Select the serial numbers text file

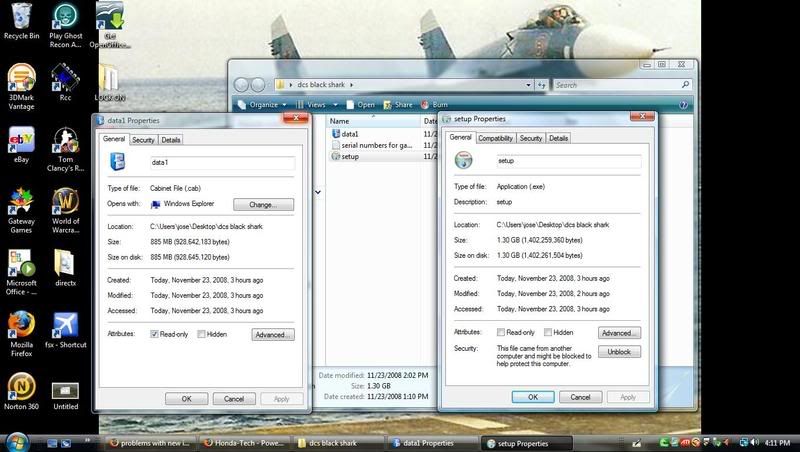point(377,145)
